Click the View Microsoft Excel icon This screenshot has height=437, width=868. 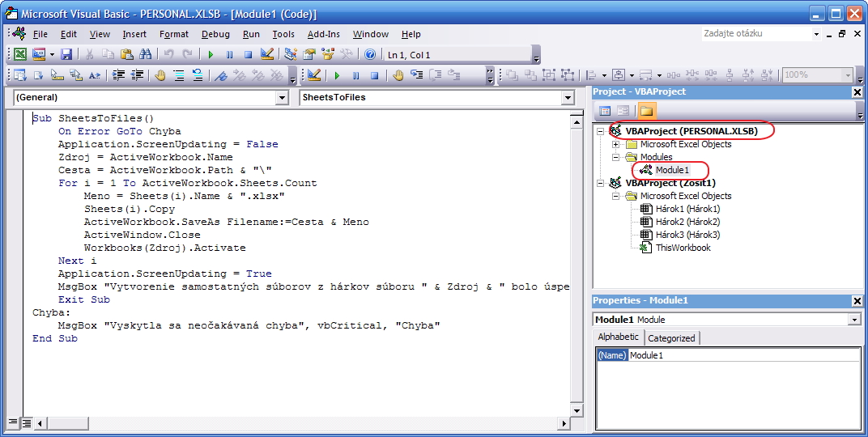(20, 54)
